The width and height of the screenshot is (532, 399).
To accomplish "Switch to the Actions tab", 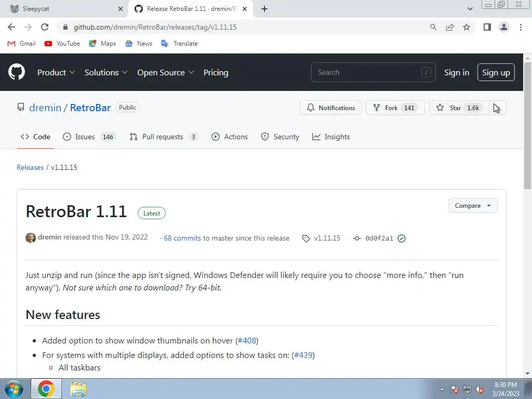I will (230, 137).
